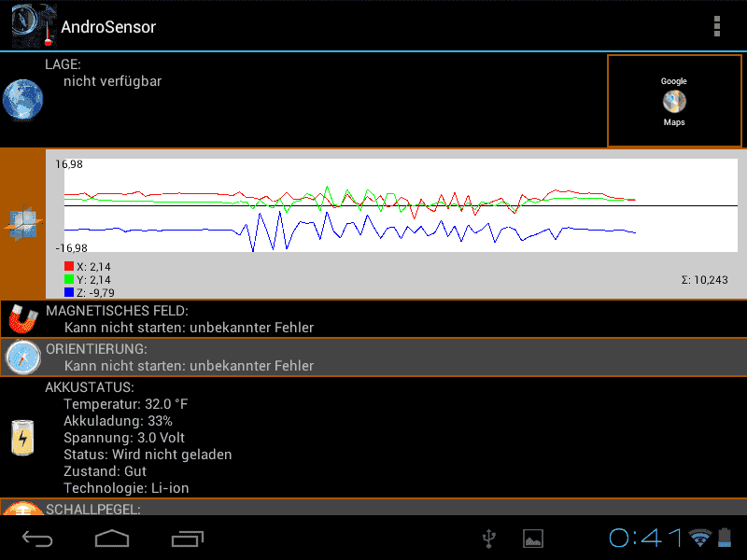The height and width of the screenshot is (560, 747).
Task: Tap the compass orientation icon
Action: pos(22,357)
